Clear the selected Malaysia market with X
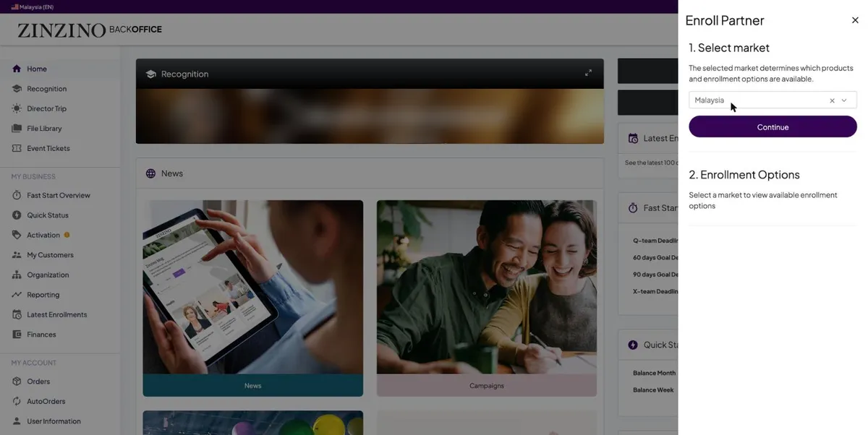 point(832,100)
